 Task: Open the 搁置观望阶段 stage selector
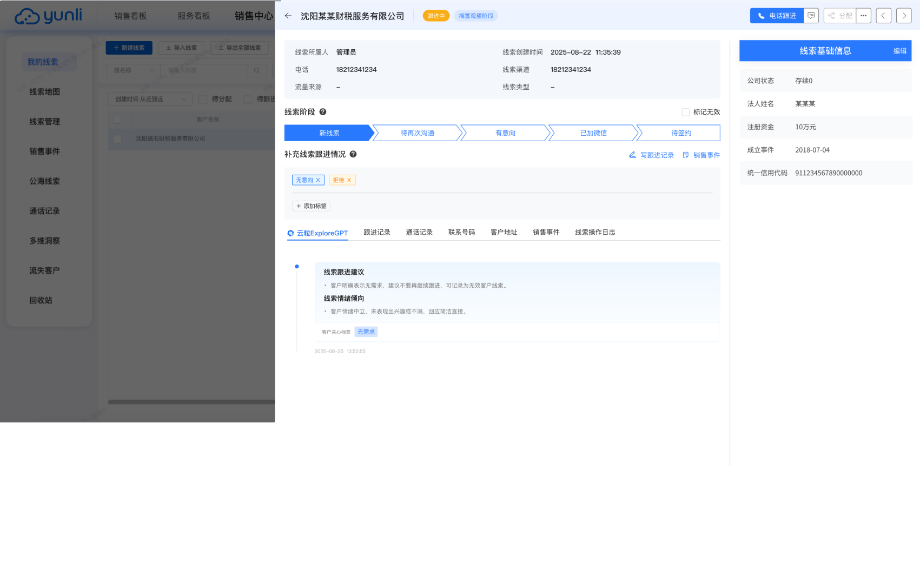coord(475,16)
